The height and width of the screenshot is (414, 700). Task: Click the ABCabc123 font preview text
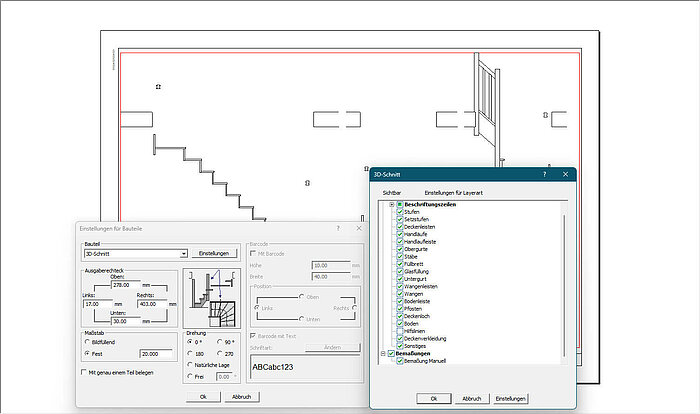click(x=272, y=367)
